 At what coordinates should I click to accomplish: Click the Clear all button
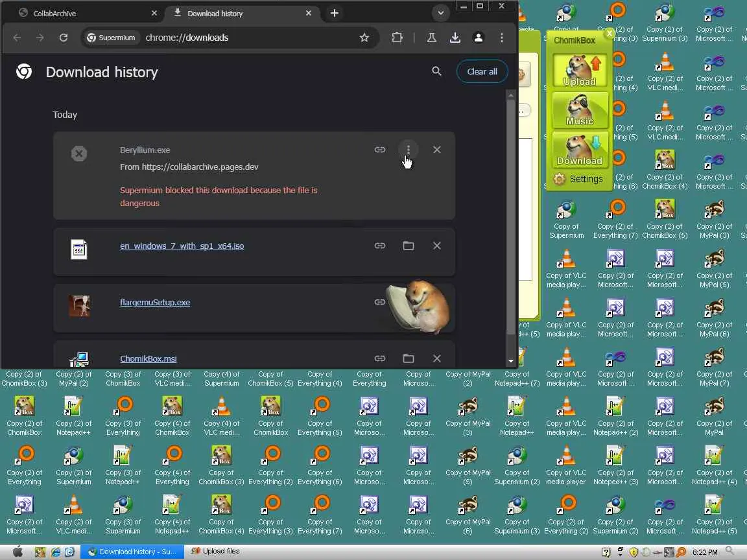[482, 71]
